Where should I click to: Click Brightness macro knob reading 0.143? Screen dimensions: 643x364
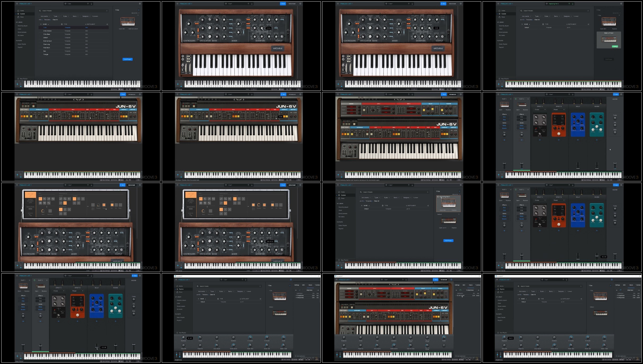(x=183, y=337)
